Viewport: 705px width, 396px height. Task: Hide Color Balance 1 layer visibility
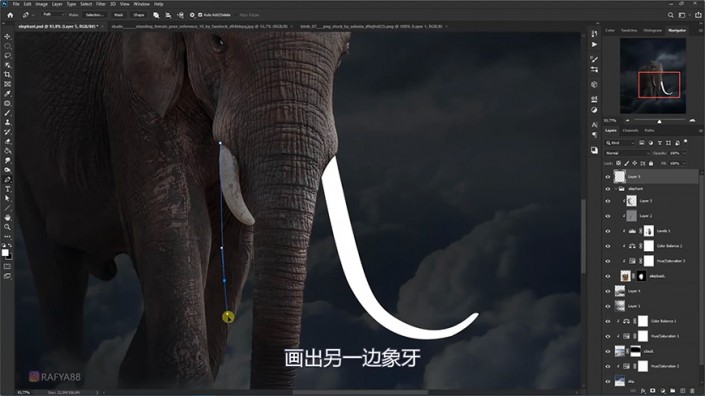pos(608,321)
